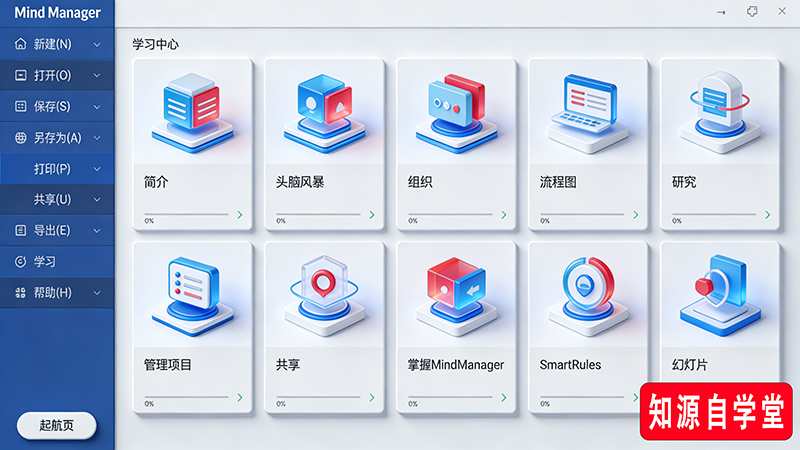Click the 流程图 card title
Image resolution: width=800 pixels, height=450 pixels.
[x=558, y=182]
